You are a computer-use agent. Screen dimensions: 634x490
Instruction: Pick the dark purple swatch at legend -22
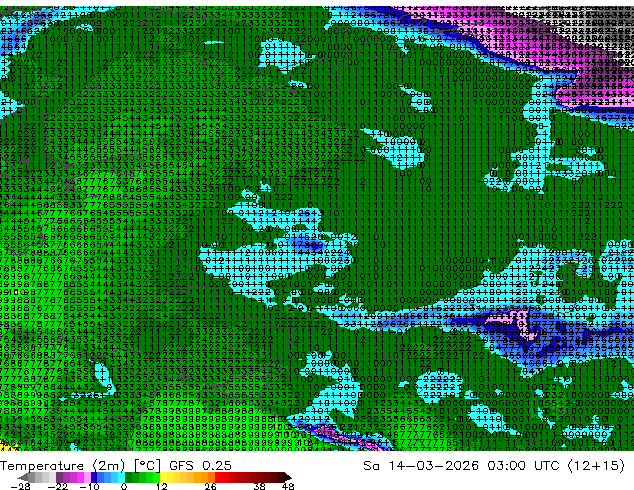(59, 477)
